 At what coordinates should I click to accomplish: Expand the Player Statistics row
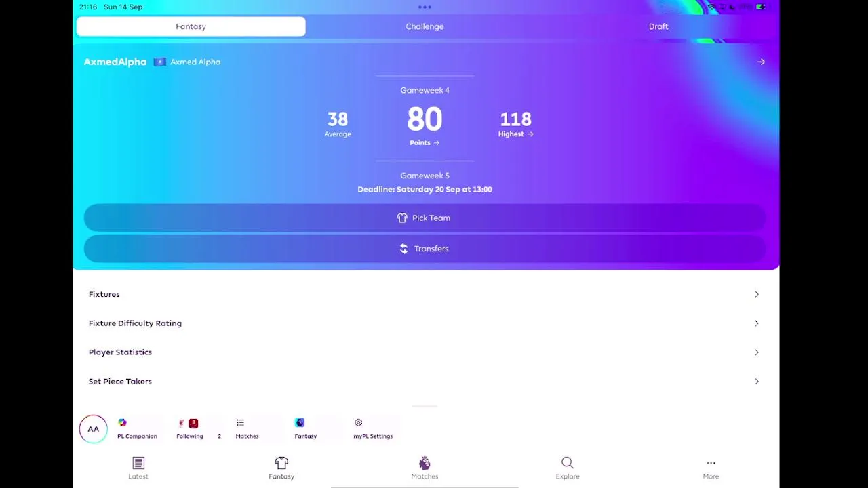[425, 352]
